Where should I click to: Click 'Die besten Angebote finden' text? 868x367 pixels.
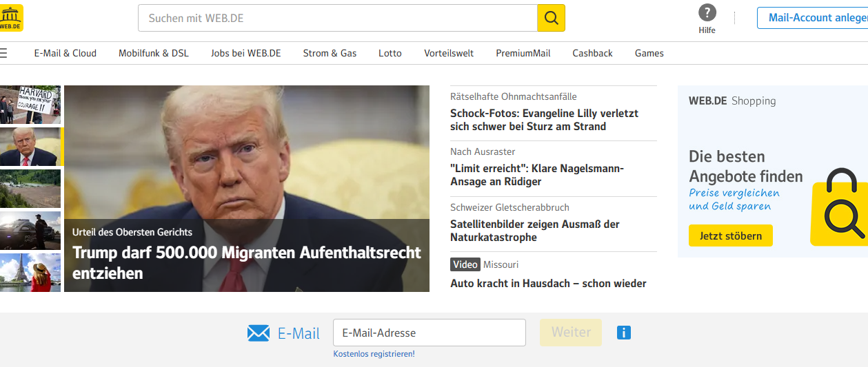746,166
